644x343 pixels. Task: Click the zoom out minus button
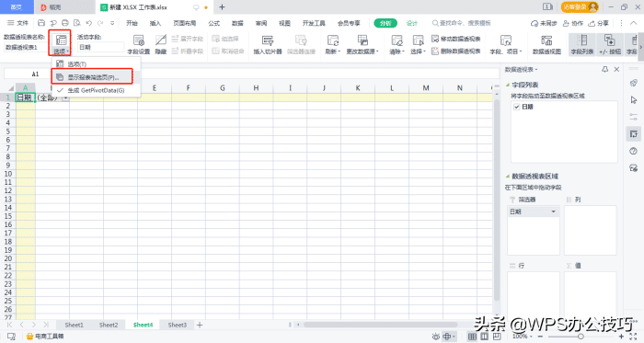pyautogui.click(x=540, y=337)
